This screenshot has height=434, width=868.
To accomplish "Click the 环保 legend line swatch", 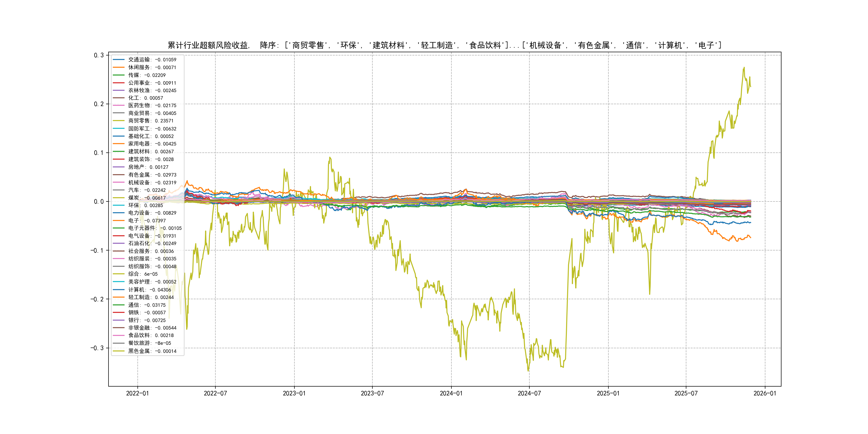I will [x=119, y=205].
